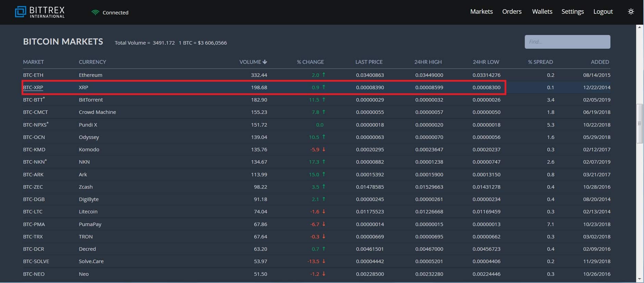Open the BTC-ETH market link
644x283 pixels.
pos(33,75)
